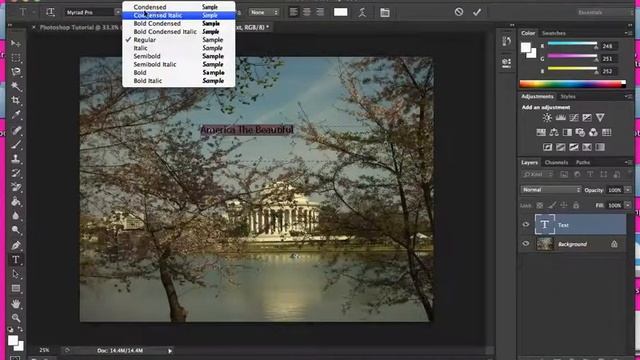Select the Zoom tool in toolbox
The width and height of the screenshot is (640, 360).
pyautogui.click(x=16, y=318)
